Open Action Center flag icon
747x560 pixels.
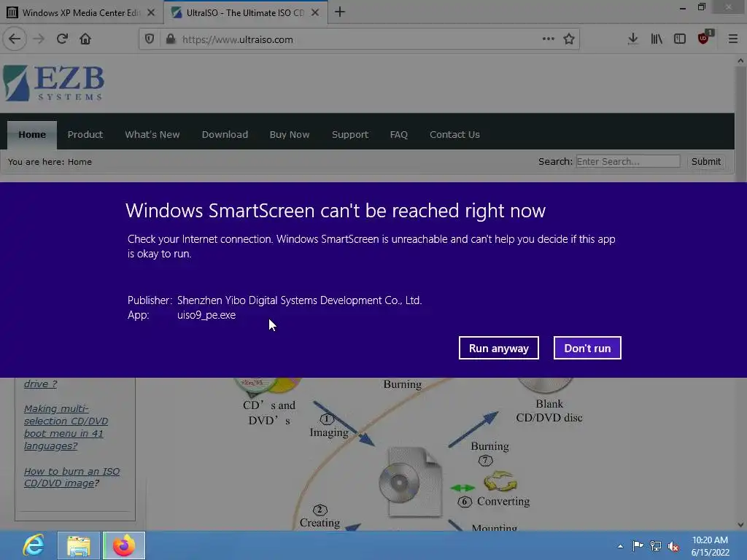(x=638, y=545)
